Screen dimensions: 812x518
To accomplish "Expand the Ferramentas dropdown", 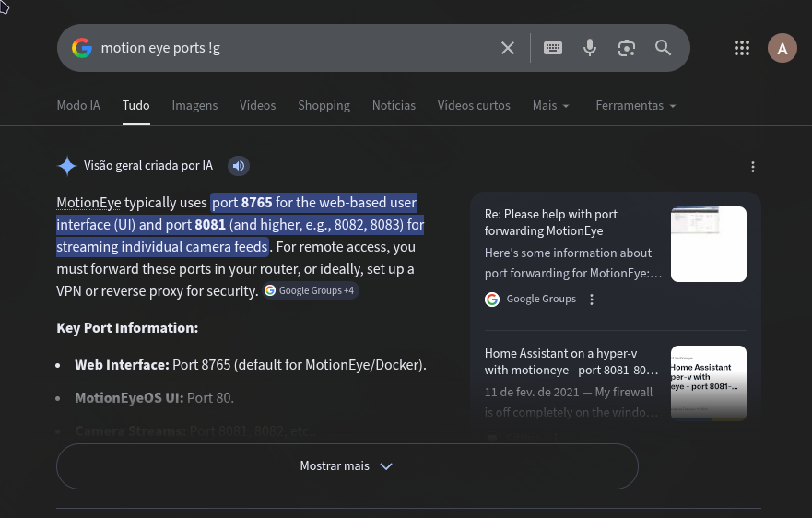I will [635, 105].
